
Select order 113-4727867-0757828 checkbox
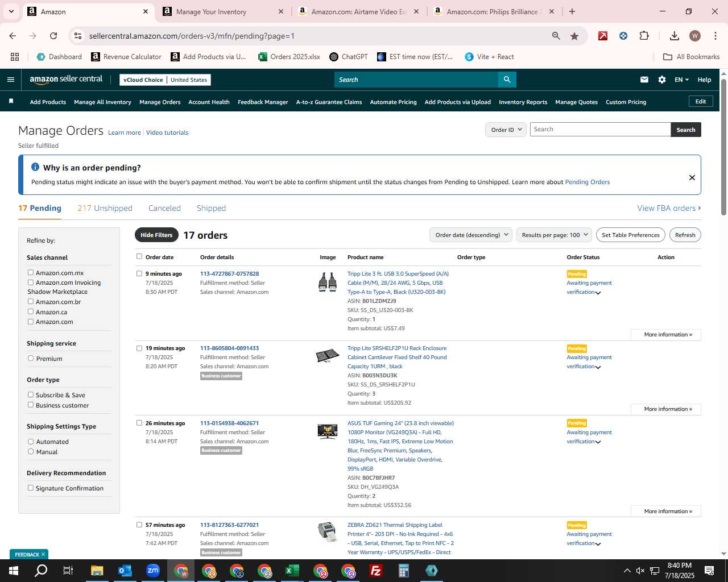coord(139,273)
